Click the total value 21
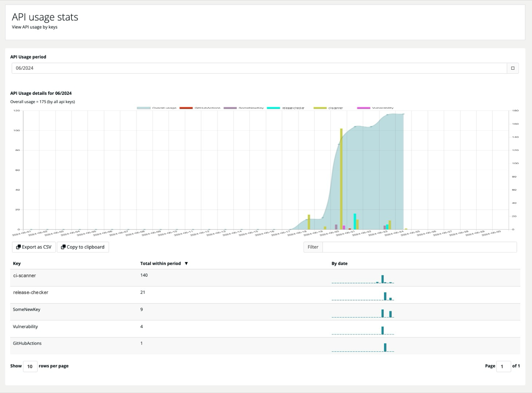 click(x=143, y=293)
